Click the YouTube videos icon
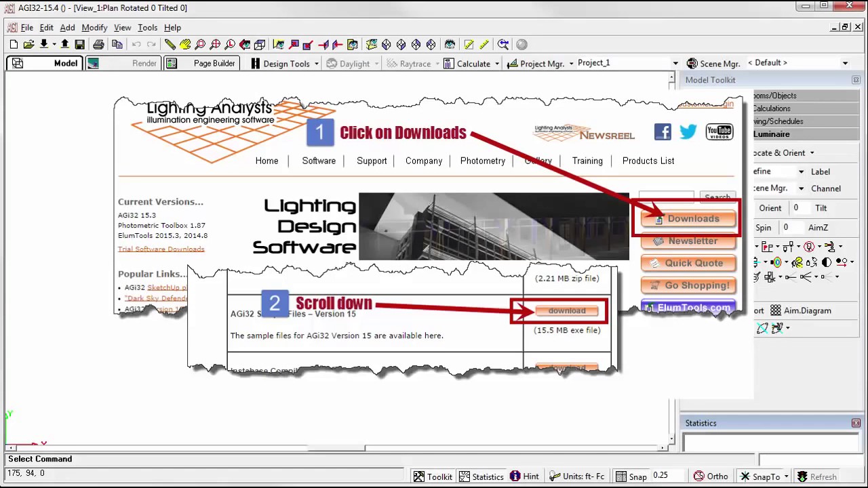Viewport: 868px width, 488px height. 719,131
